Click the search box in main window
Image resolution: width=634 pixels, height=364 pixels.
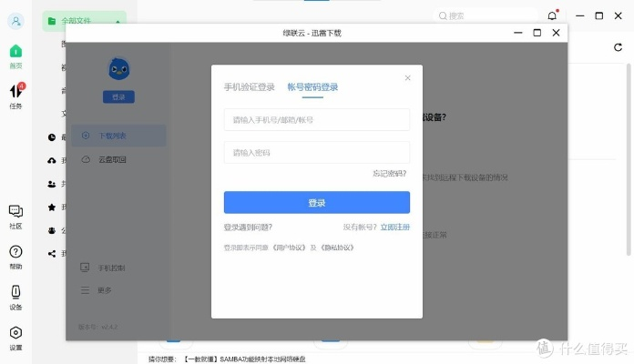[x=486, y=15]
